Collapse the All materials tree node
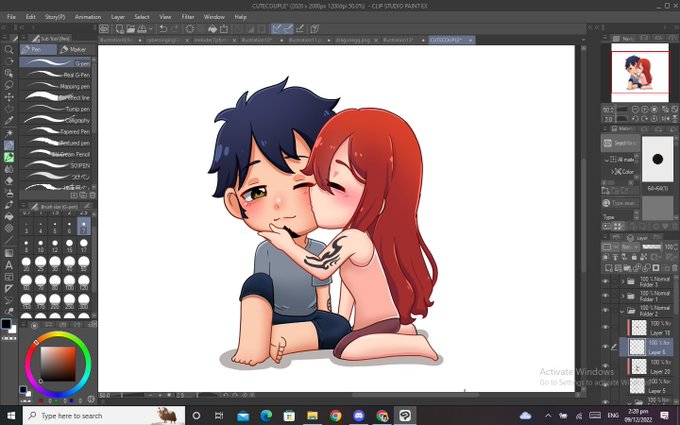Viewport: 680px width, 425px height. click(607, 160)
